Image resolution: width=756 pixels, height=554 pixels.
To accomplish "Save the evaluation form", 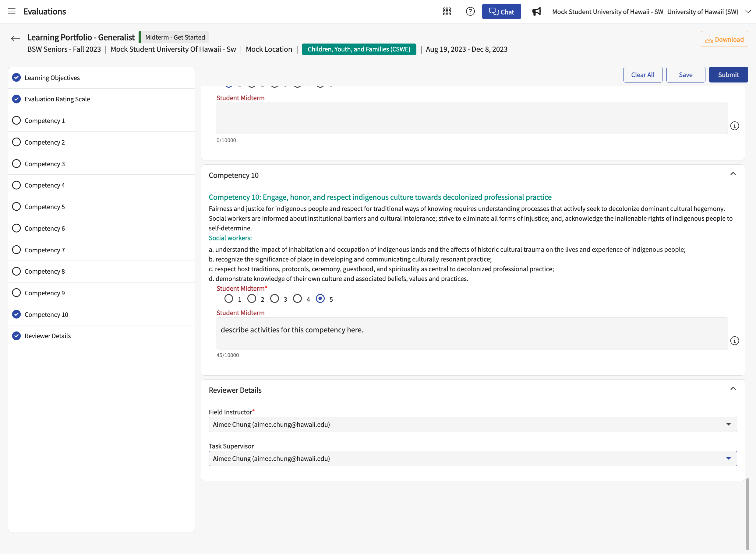I will click(x=686, y=75).
